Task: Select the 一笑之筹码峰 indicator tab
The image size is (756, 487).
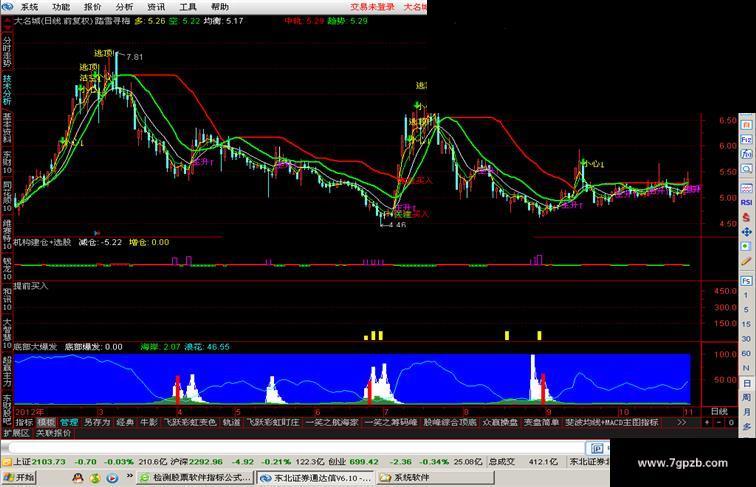Action: pos(391,422)
